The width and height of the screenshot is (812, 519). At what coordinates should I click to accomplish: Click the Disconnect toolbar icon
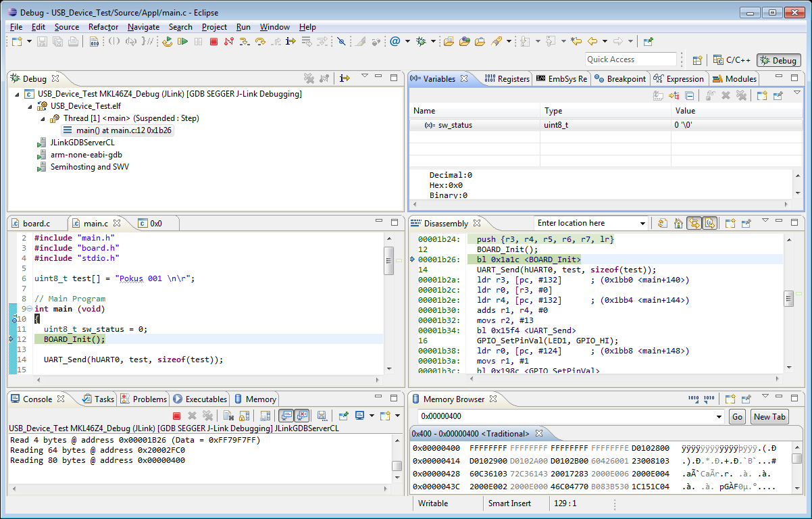229,42
